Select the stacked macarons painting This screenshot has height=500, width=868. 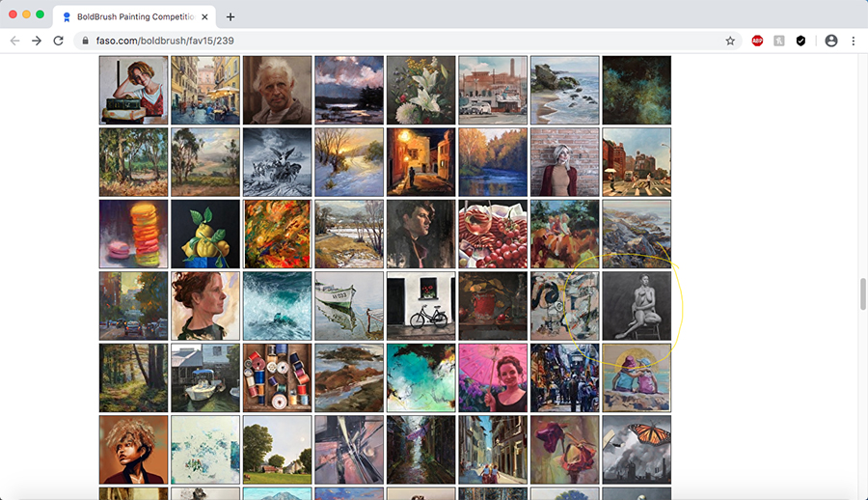(133, 235)
